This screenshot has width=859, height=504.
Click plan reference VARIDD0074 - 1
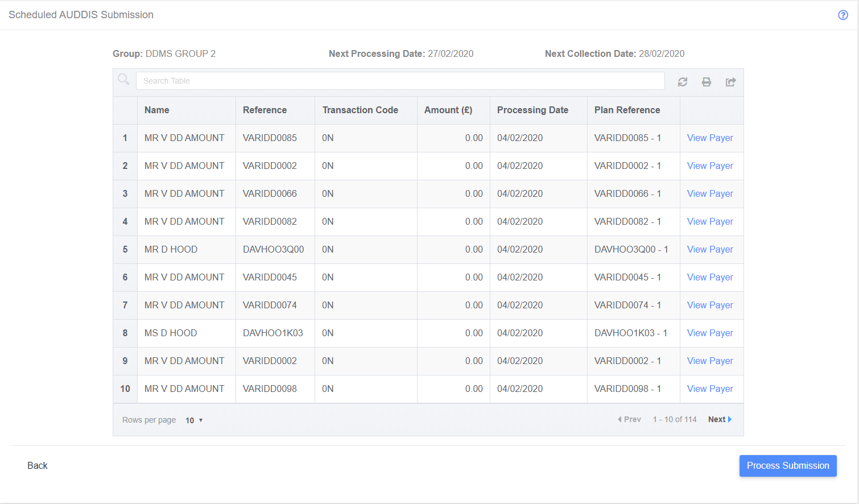click(627, 305)
